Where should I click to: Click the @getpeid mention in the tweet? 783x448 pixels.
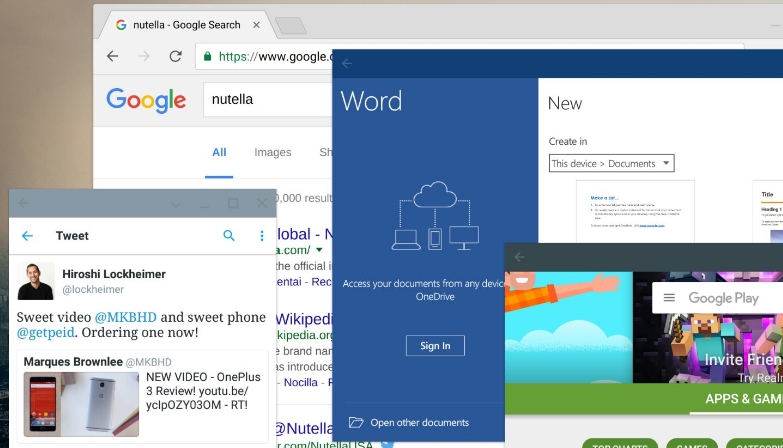(x=45, y=333)
